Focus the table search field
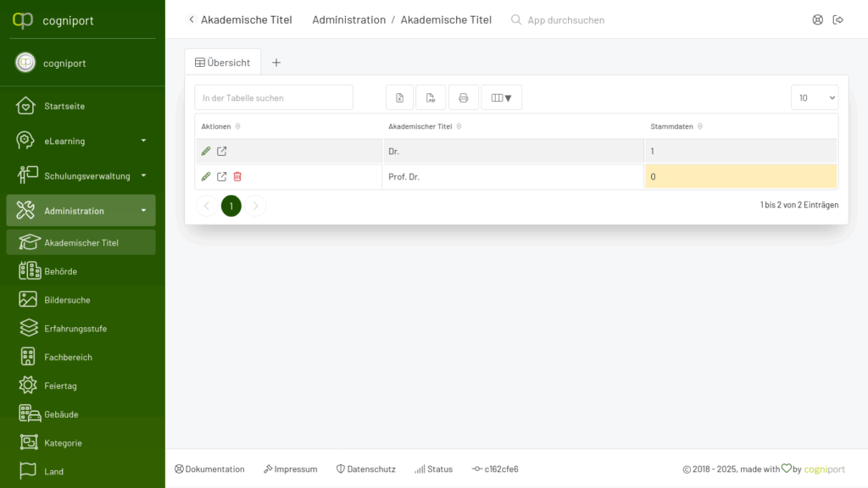868x488 pixels. coord(274,98)
